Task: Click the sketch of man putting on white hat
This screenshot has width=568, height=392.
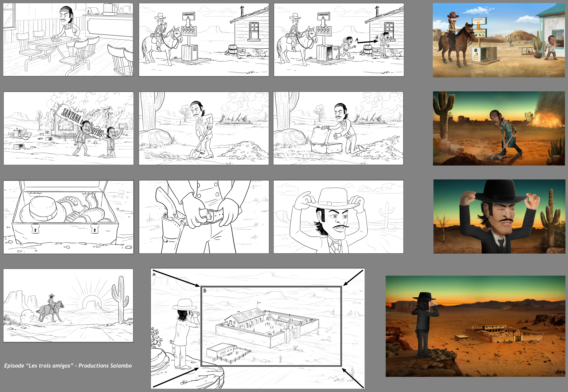Action: point(338,217)
